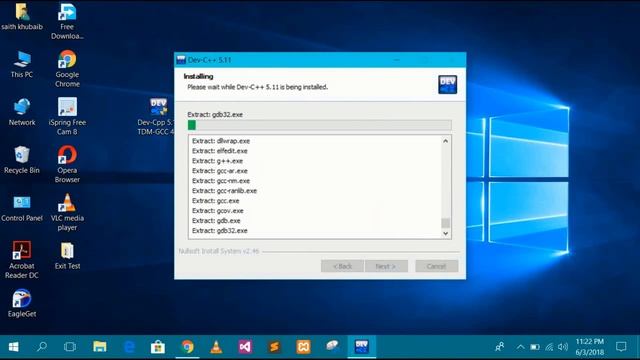Open the Action Center notifications
This screenshot has width=640, height=360.
click(x=621, y=347)
